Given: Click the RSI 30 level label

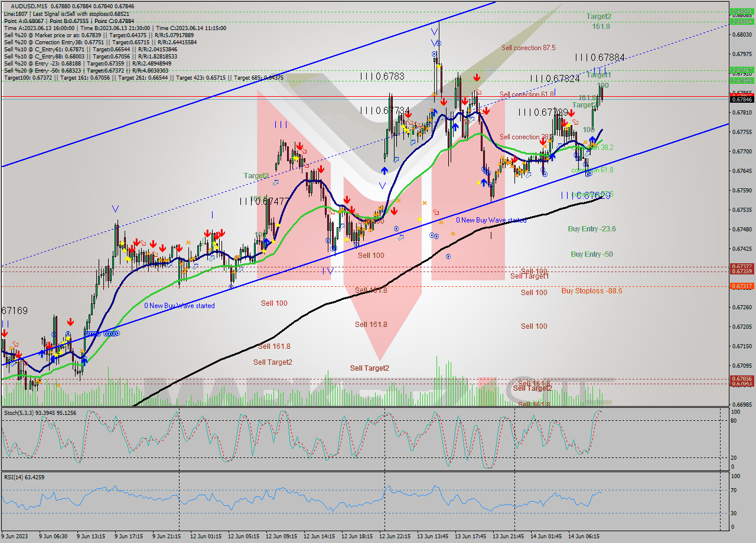Looking at the screenshot, I should (x=733, y=513).
